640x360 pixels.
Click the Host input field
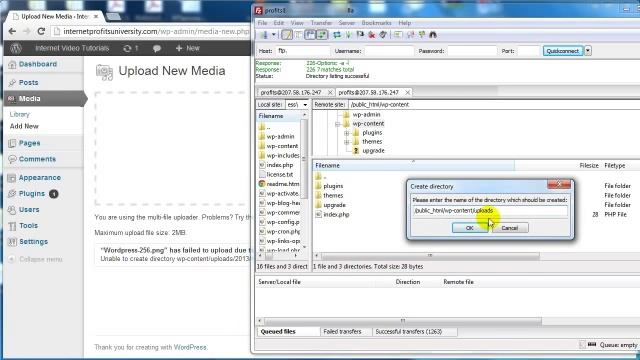302,51
